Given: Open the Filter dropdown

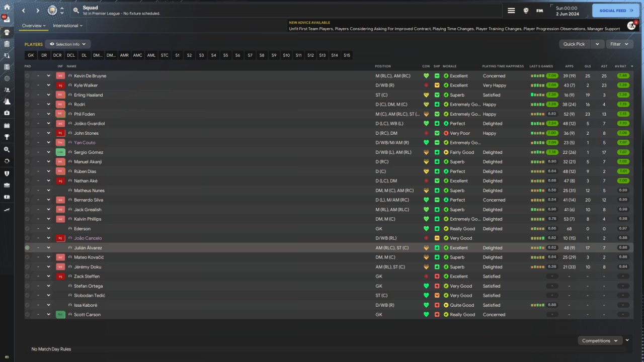Looking at the screenshot, I should [x=619, y=44].
